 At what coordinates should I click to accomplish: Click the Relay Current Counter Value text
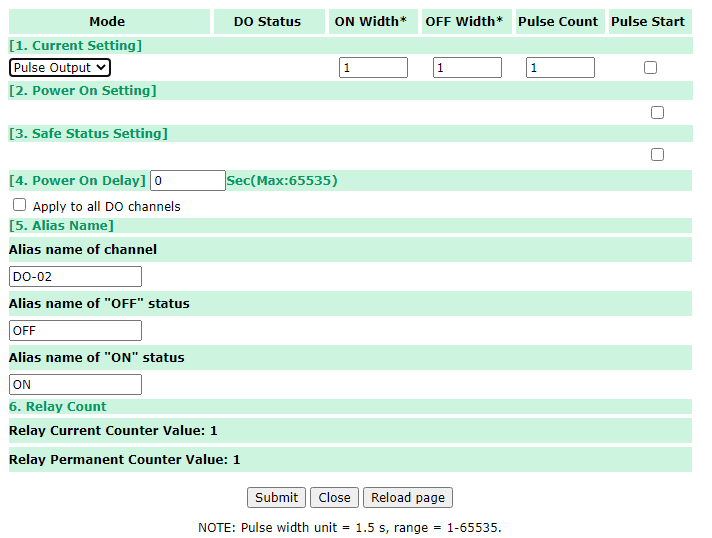(x=113, y=431)
